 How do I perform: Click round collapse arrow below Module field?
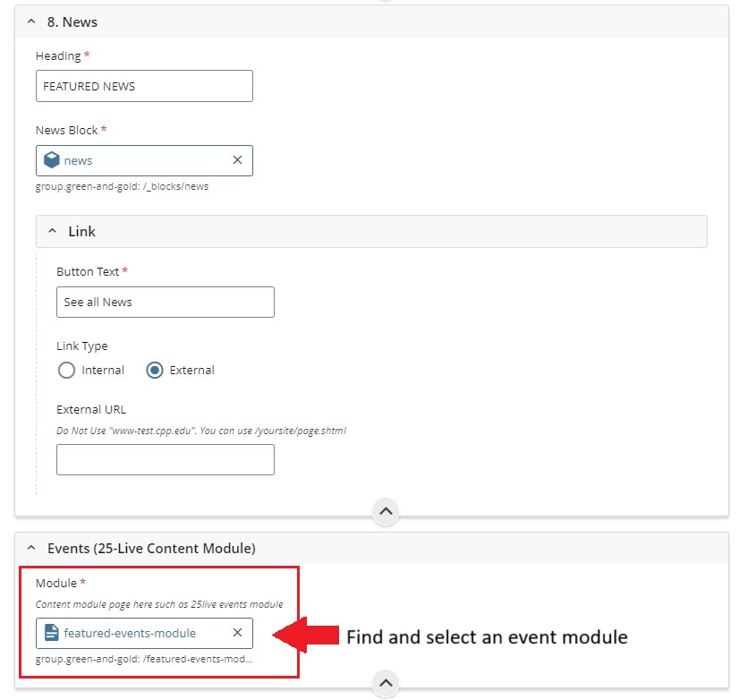click(x=385, y=684)
